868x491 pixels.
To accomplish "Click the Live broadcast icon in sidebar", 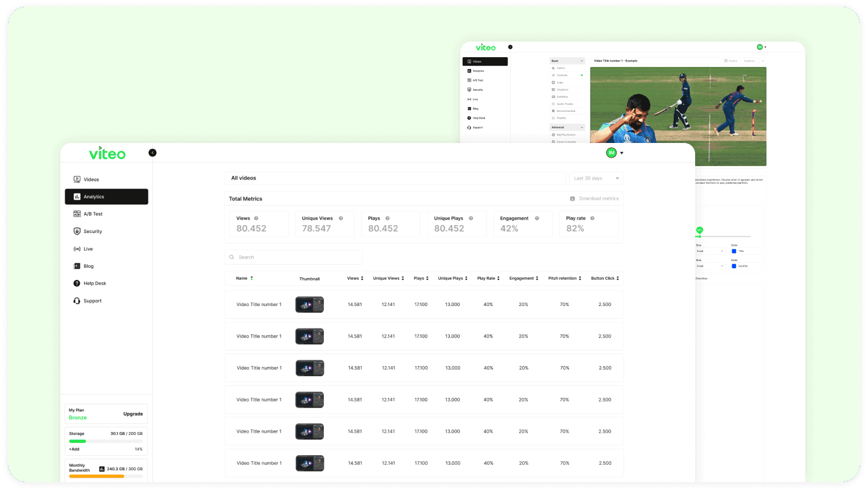I will coord(77,249).
